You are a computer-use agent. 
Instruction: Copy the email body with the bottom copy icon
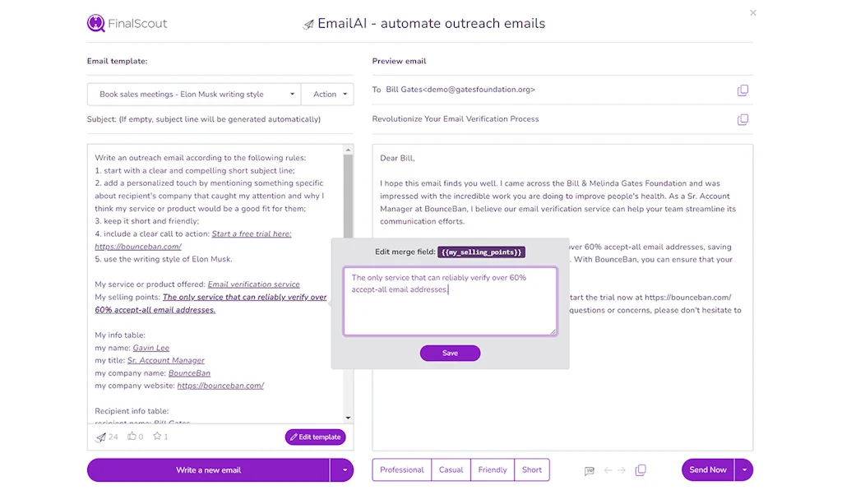(x=641, y=470)
